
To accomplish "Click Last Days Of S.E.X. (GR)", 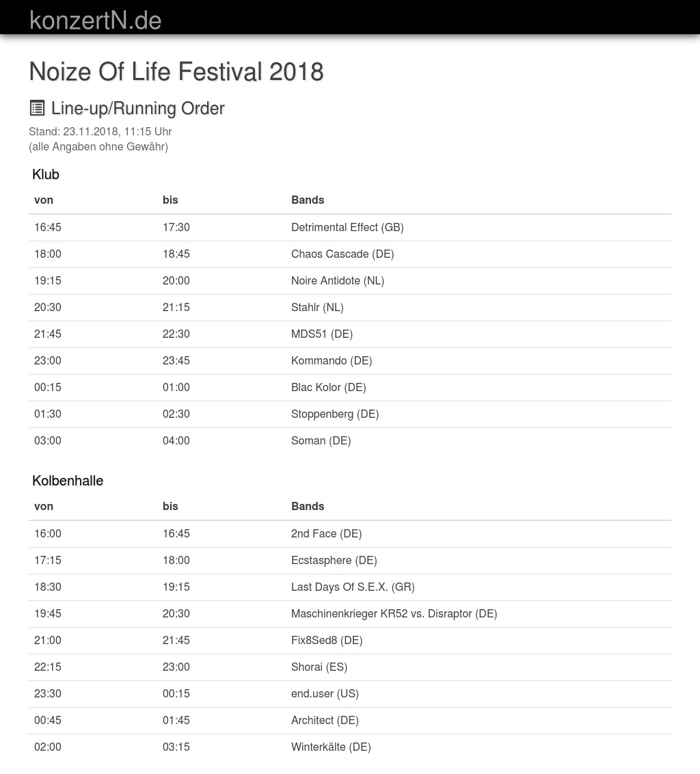I will click(x=353, y=587).
